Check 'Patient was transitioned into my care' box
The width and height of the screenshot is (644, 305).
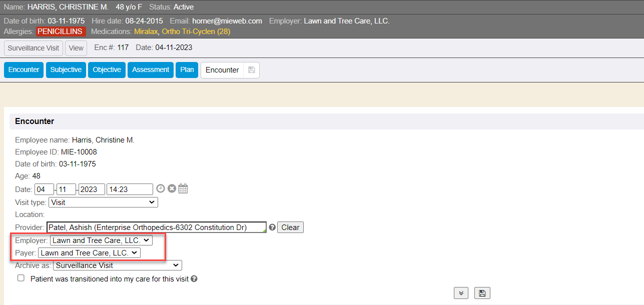(x=21, y=278)
